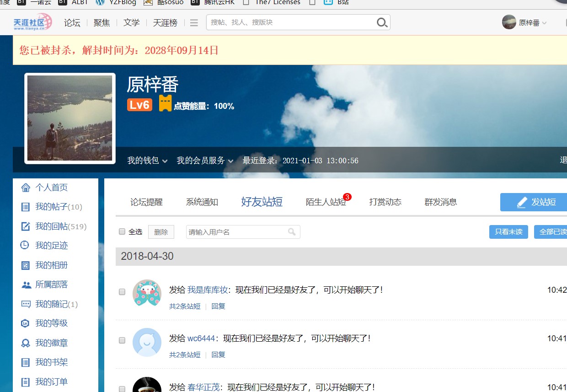Switch to the 系统通知 tab

(x=202, y=202)
